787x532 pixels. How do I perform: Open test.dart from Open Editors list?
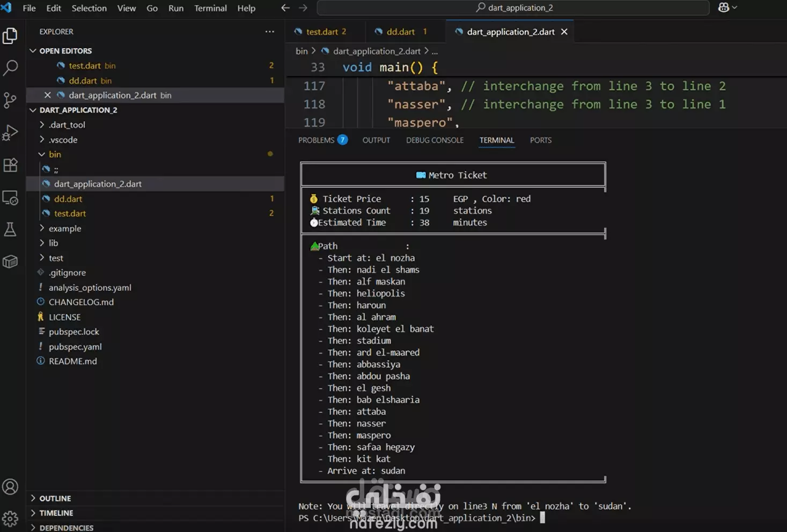pos(155,65)
